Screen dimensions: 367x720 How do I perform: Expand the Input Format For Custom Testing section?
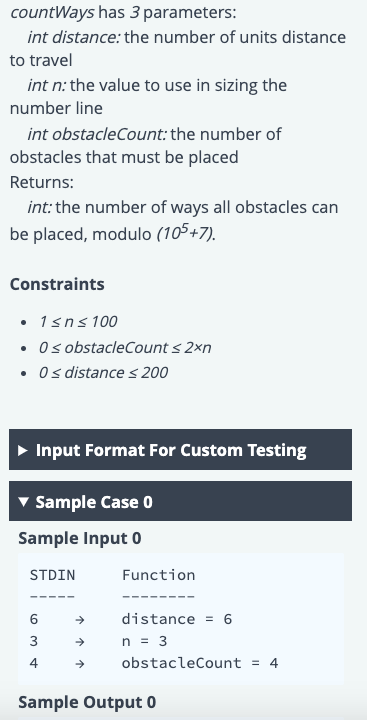pos(181,450)
